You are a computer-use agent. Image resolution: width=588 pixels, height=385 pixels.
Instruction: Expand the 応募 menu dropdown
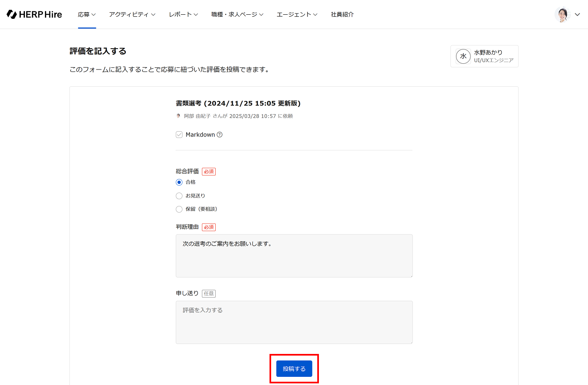click(x=87, y=14)
